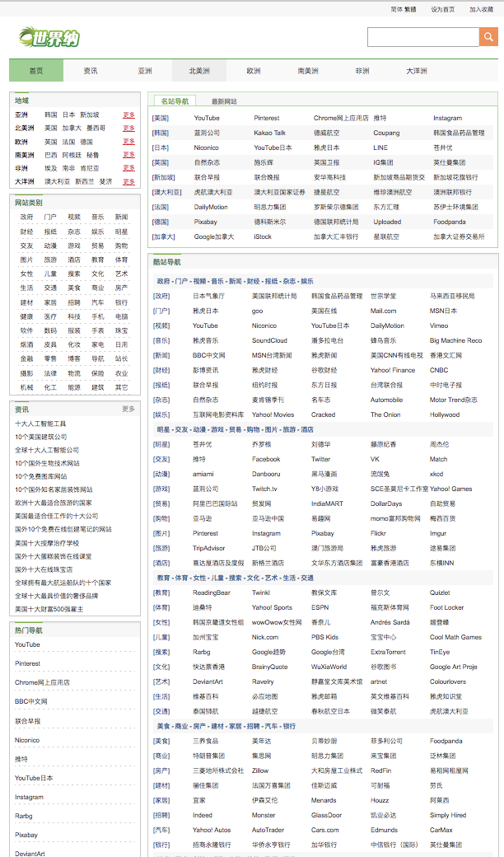Screen dimensions: 504x857
Task: Open Monster in the [招聘] row
Action: point(264,815)
